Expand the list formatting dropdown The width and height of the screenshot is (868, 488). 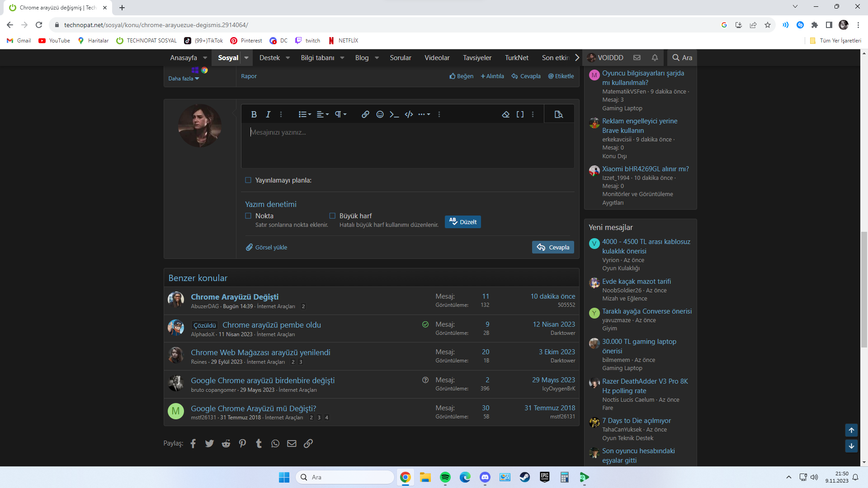[x=305, y=114]
